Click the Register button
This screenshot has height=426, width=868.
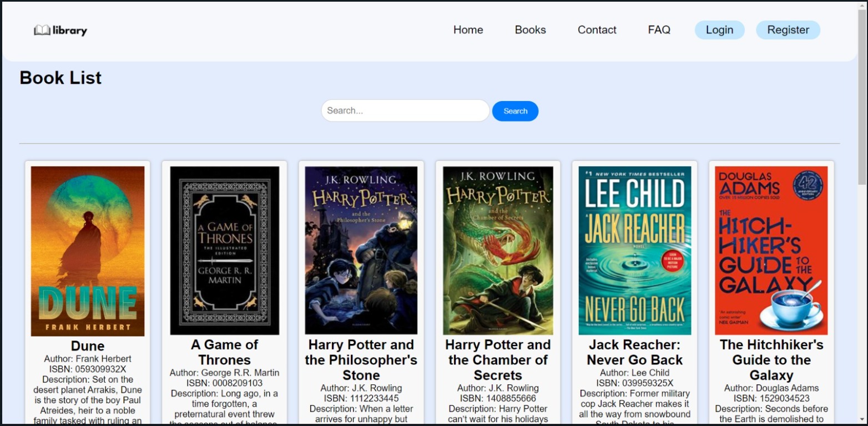tap(788, 30)
